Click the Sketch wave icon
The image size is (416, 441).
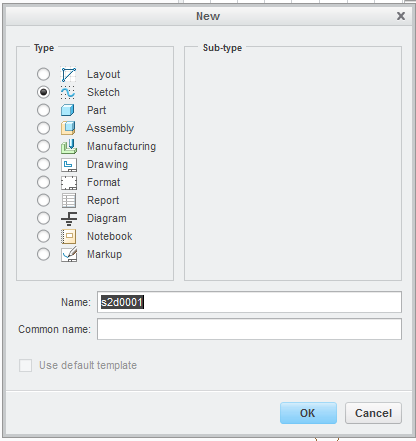point(69,92)
